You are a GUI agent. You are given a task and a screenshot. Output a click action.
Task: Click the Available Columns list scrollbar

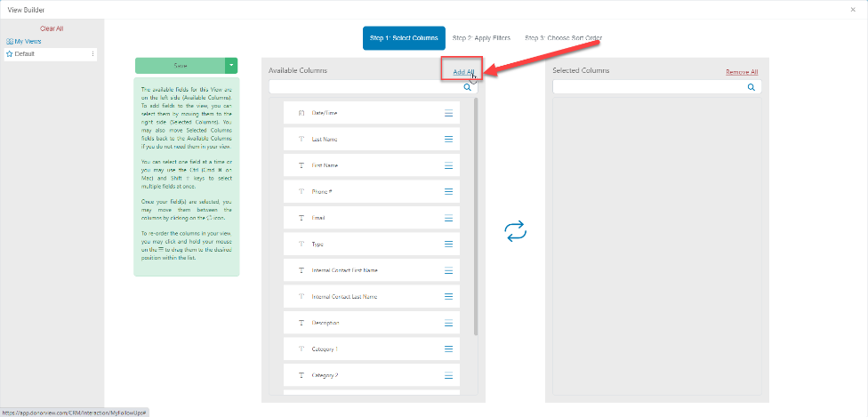pyautogui.click(x=476, y=217)
